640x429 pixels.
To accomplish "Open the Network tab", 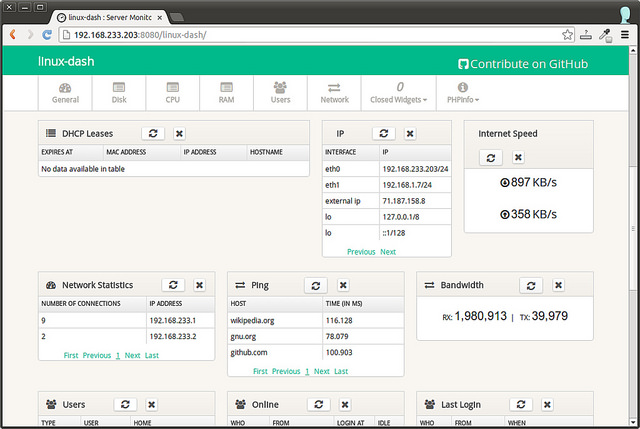I will [x=334, y=93].
